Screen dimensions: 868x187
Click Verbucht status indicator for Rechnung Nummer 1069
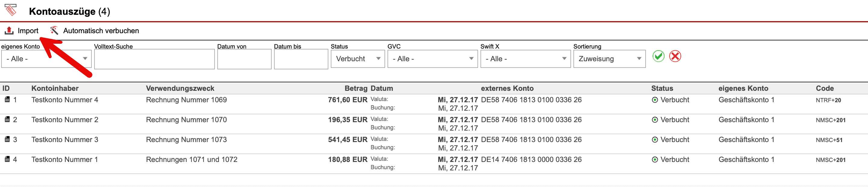655,100
